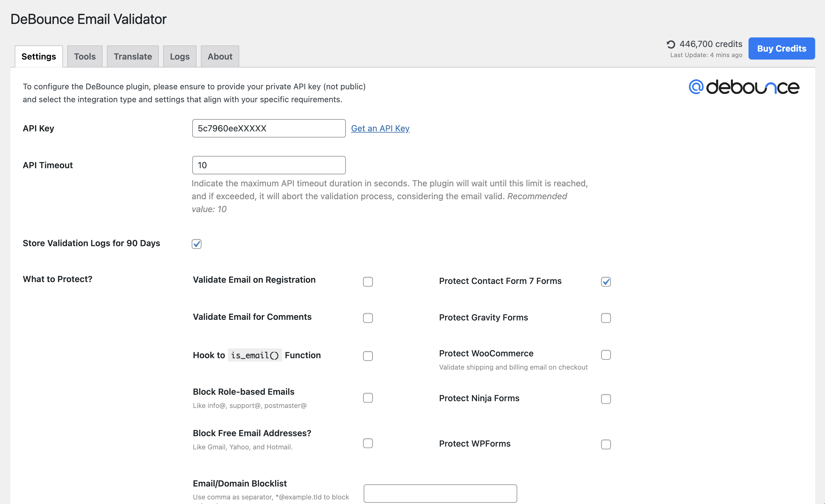
Task: View the Logs tab
Action: (x=180, y=56)
